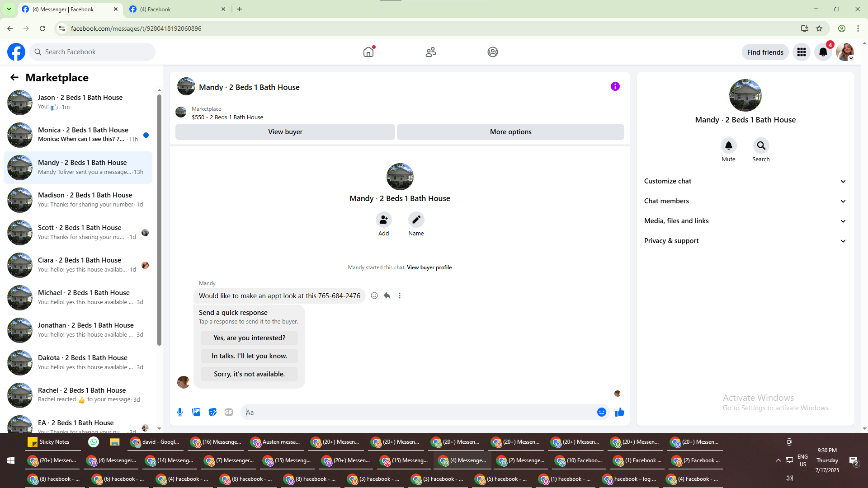Mute the Mandy conversation
The width and height of the screenshot is (868, 488).
729,146
